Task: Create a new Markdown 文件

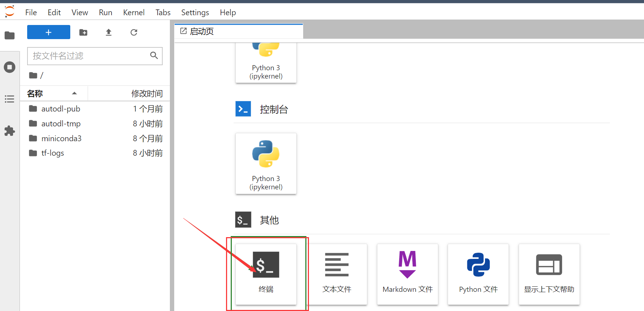Action: tap(407, 274)
